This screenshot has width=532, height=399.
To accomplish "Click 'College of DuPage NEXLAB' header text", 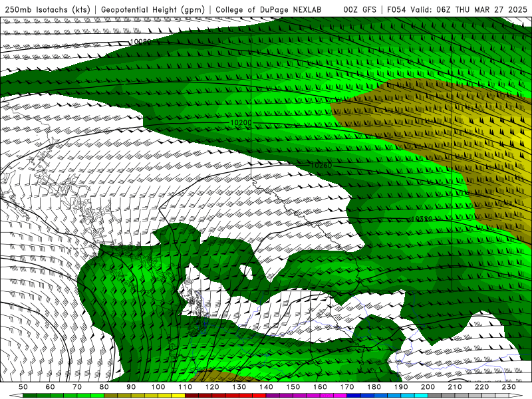I will (269, 9).
